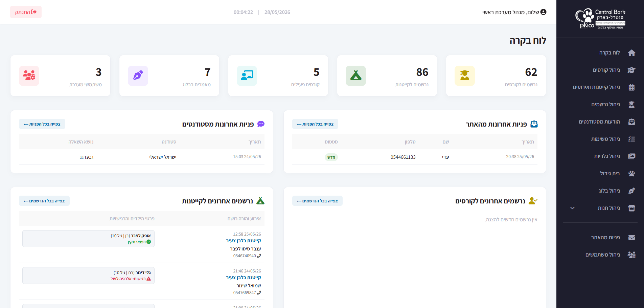Screen dimensions: 644x308
Task: Open the 3 משתמשי מערכת stat card
Action: click(60, 76)
